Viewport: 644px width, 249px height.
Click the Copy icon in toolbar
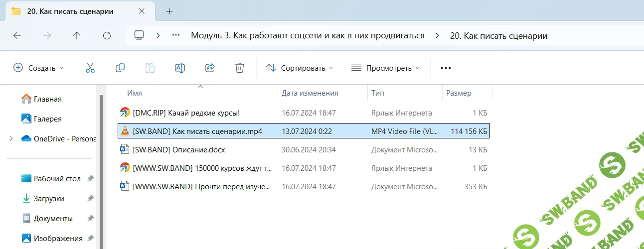120,68
